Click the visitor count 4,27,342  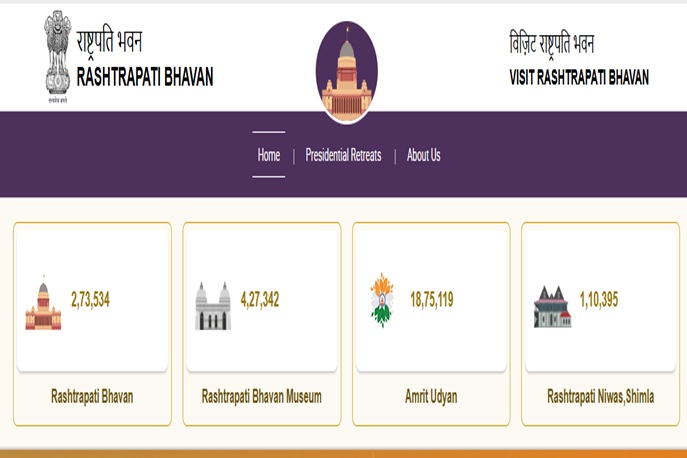point(260,300)
